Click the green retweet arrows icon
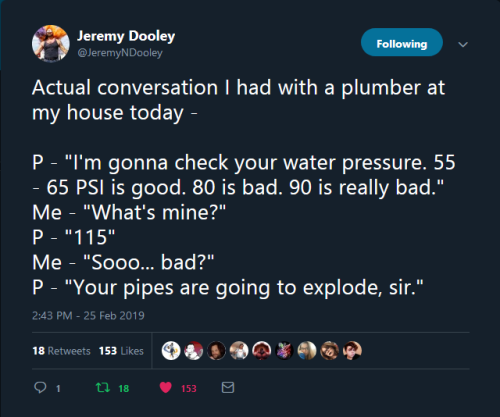 point(103,387)
